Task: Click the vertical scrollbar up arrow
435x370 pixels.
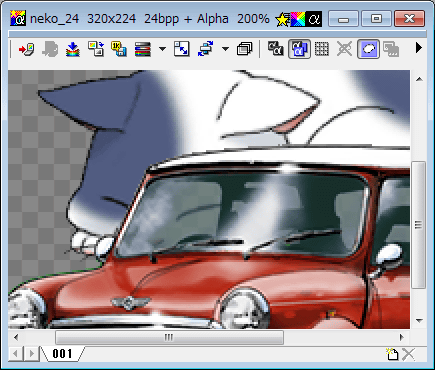Action: [x=419, y=79]
